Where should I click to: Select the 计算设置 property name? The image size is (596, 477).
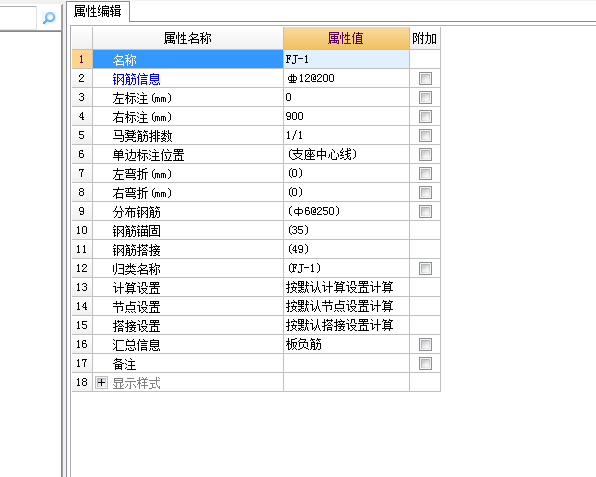(136, 288)
